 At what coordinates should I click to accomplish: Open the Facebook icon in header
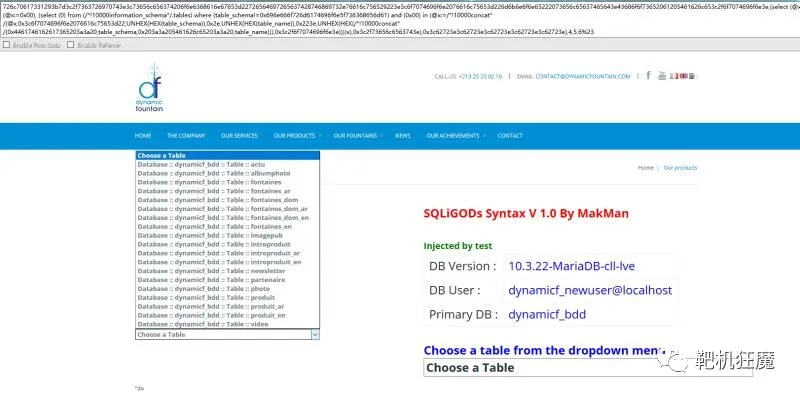coord(648,76)
